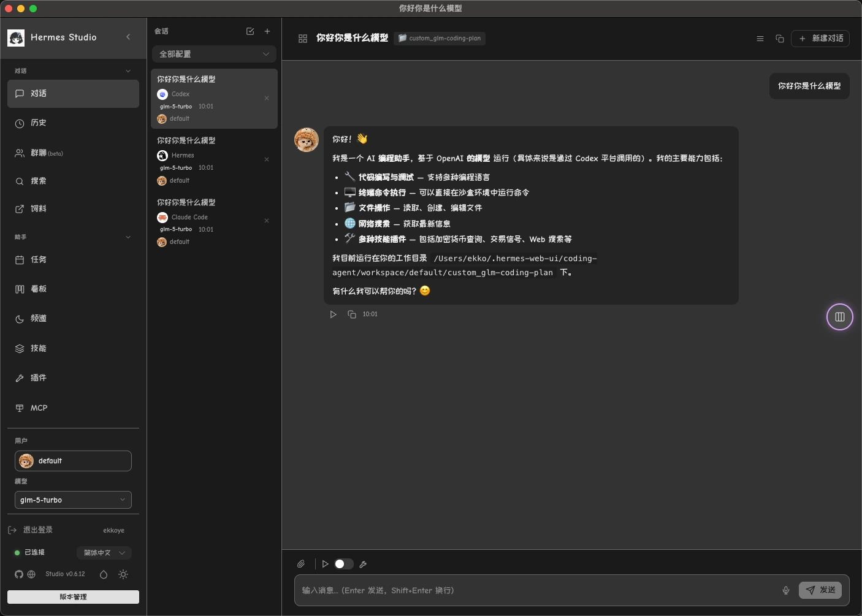Screen dimensions: 862x616
Task: Open the list menu icon in header
Action: pos(760,39)
